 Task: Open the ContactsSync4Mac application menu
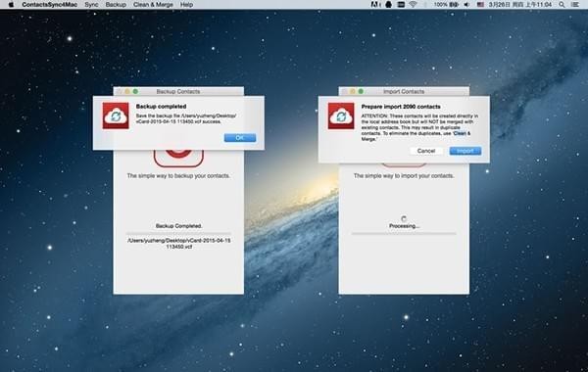tap(50, 5)
